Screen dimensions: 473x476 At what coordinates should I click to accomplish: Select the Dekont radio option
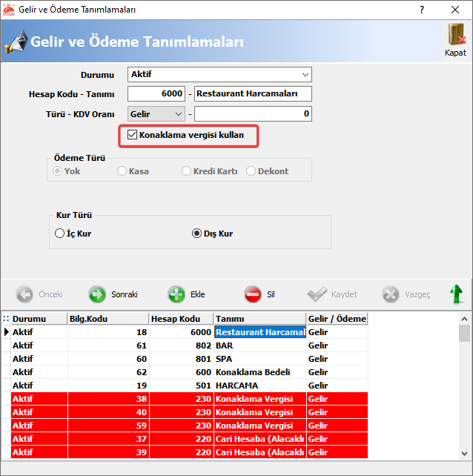click(251, 171)
